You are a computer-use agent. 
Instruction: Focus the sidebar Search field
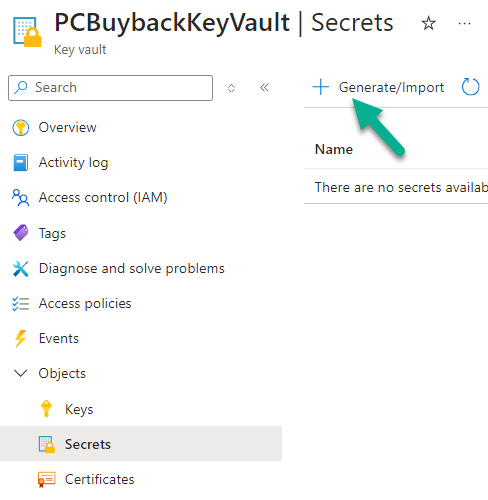click(x=110, y=88)
